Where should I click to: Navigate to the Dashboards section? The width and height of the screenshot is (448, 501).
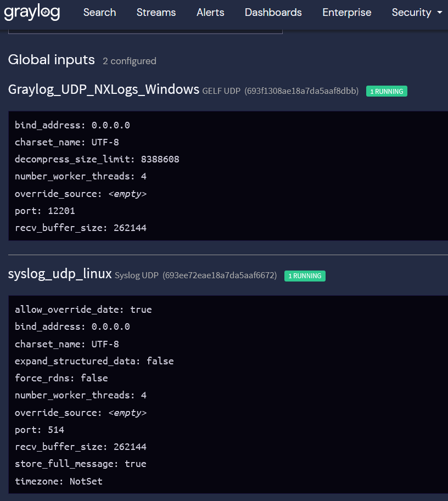[x=273, y=12]
